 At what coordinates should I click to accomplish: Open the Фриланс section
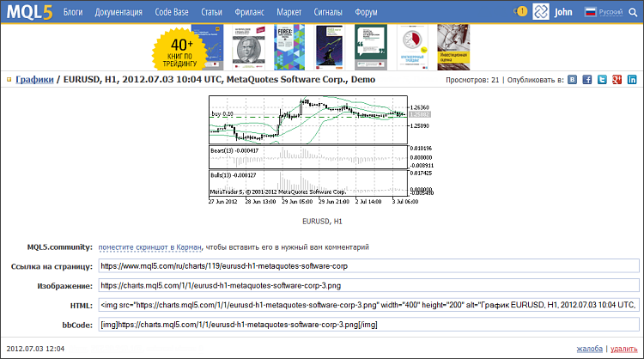[251, 14]
